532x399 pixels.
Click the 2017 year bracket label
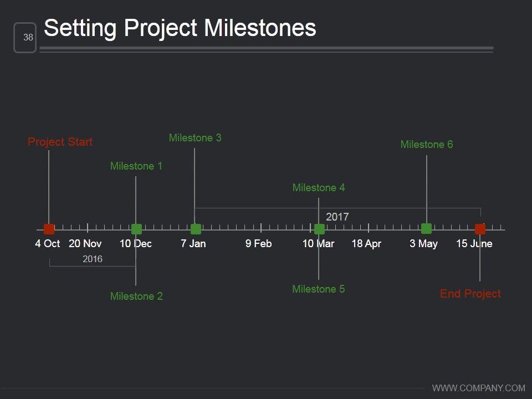point(337,217)
